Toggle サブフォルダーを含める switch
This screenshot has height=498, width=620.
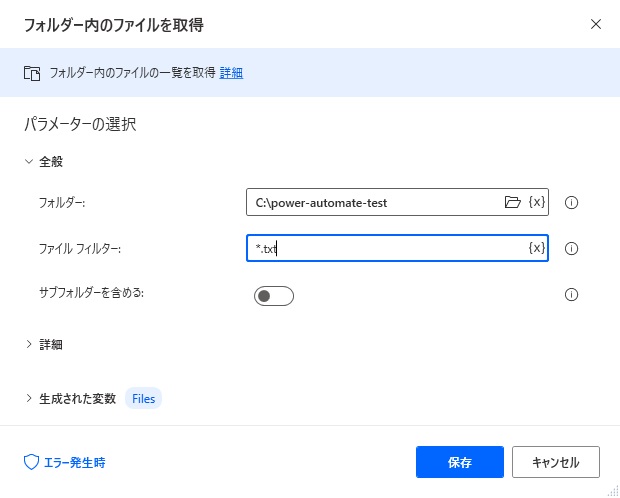pos(274,296)
